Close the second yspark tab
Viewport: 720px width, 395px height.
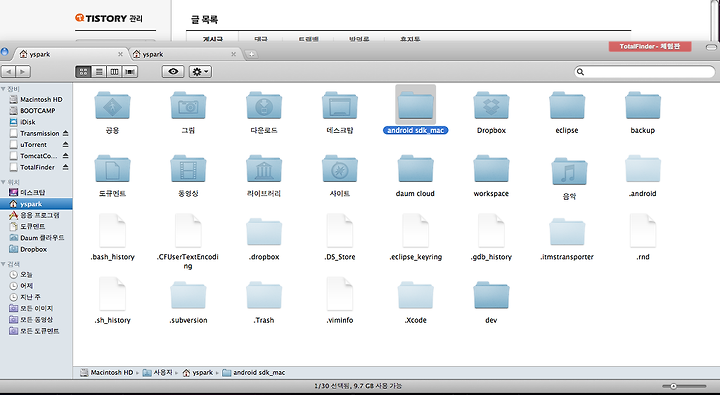(x=233, y=54)
